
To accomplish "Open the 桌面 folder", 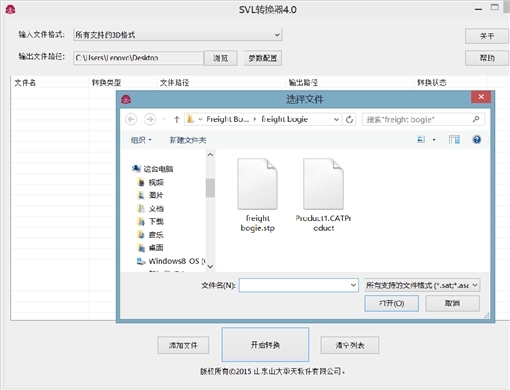I will click(x=151, y=248).
